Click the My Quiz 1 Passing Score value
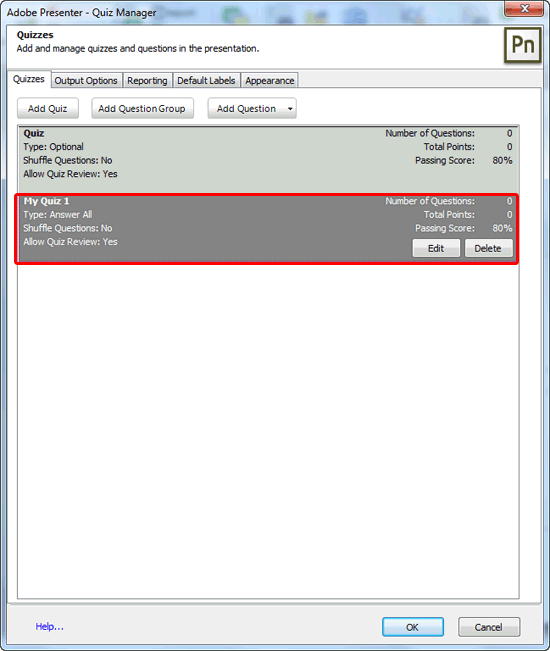The image size is (550, 651). click(502, 228)
